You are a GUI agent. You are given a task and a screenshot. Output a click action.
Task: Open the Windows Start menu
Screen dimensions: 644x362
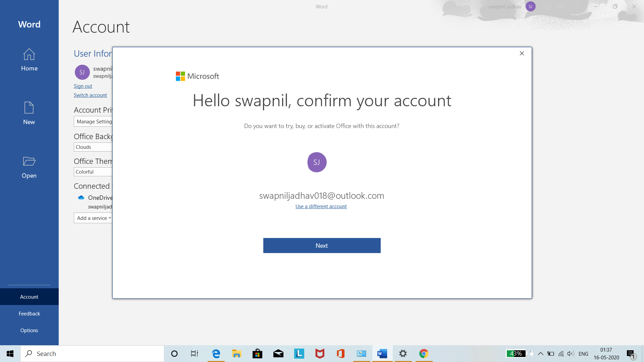(10, 354)
